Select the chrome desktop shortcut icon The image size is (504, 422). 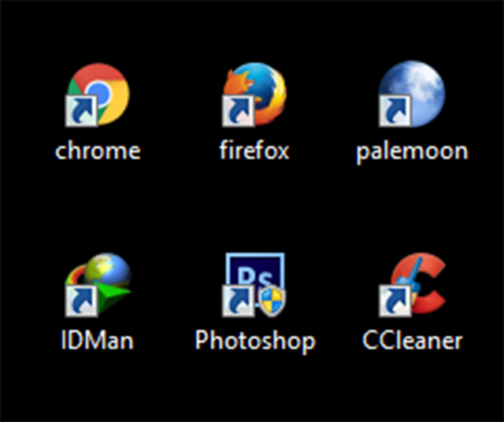click(98, 94)
